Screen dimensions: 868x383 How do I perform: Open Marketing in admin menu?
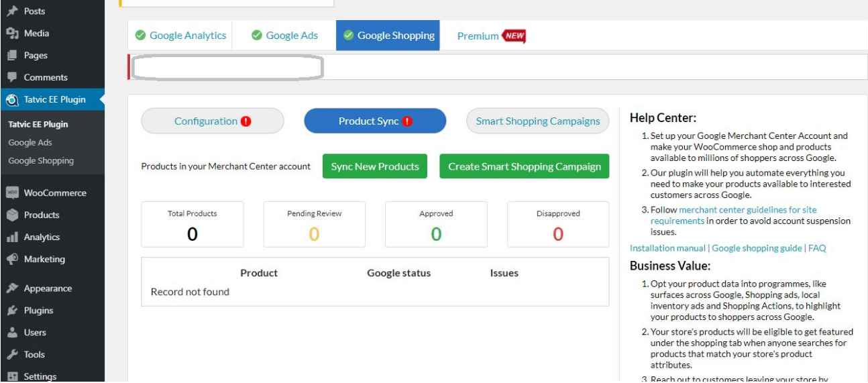point(52,259)
